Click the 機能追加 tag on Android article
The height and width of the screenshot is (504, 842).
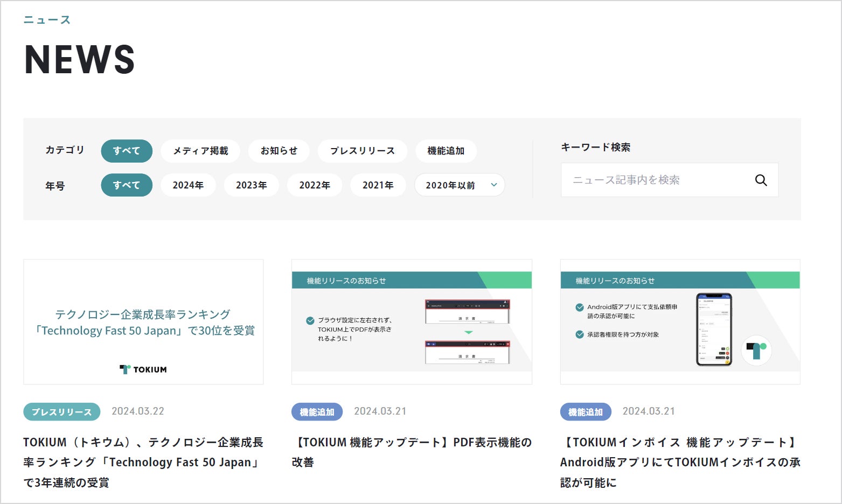point(586,412)
